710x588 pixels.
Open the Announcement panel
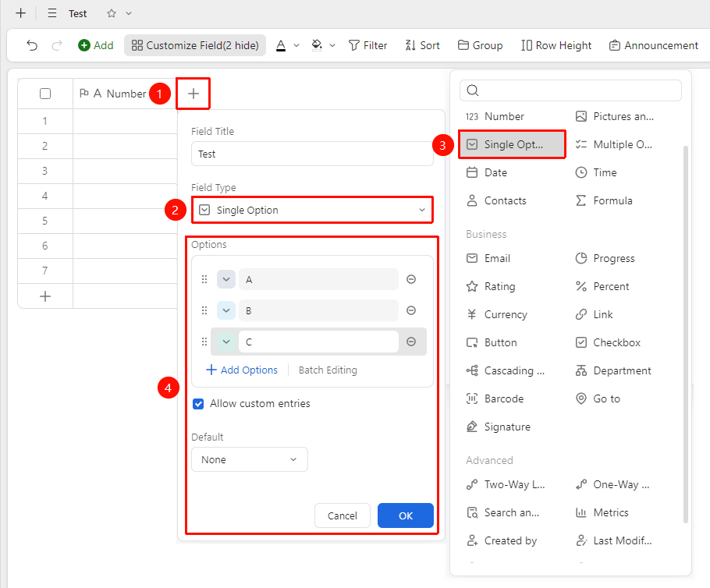[x=653, y=45]
